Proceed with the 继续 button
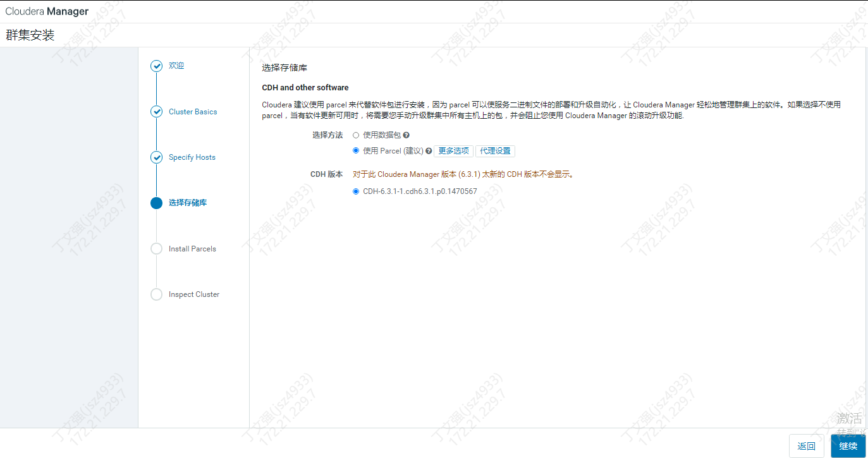Screen dimensions: 868x458 848,446
